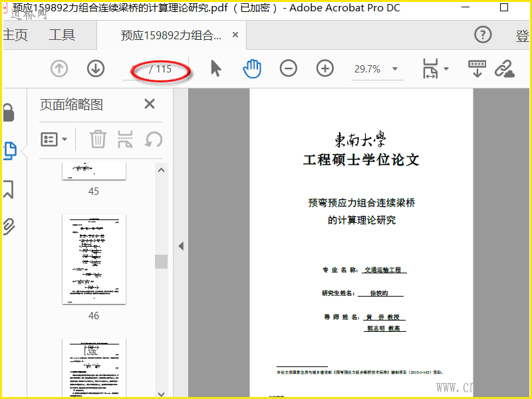
Task: Open the security lock panel icon
Action: 9,112
